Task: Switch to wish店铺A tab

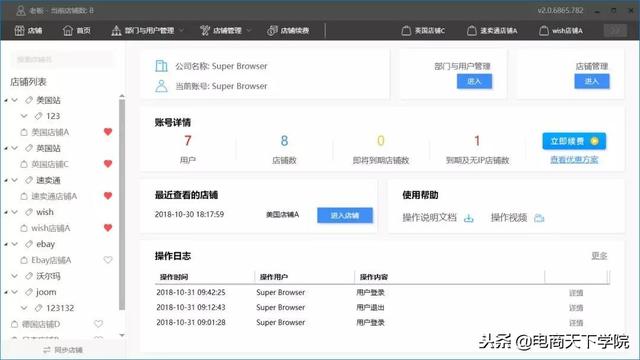Action: tap(561, 31)
